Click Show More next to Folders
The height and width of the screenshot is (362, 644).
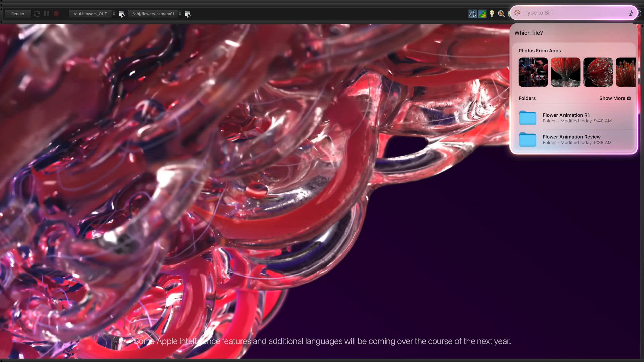(614, 98)
